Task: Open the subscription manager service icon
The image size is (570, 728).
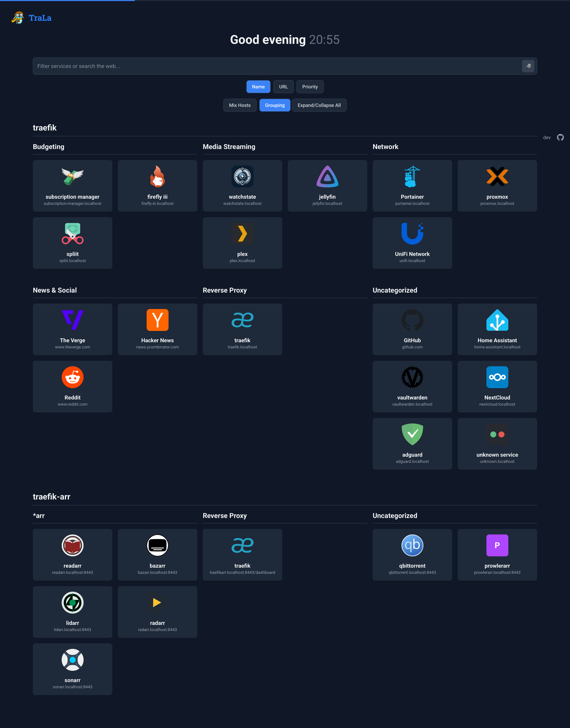Action: coord(72,176)
